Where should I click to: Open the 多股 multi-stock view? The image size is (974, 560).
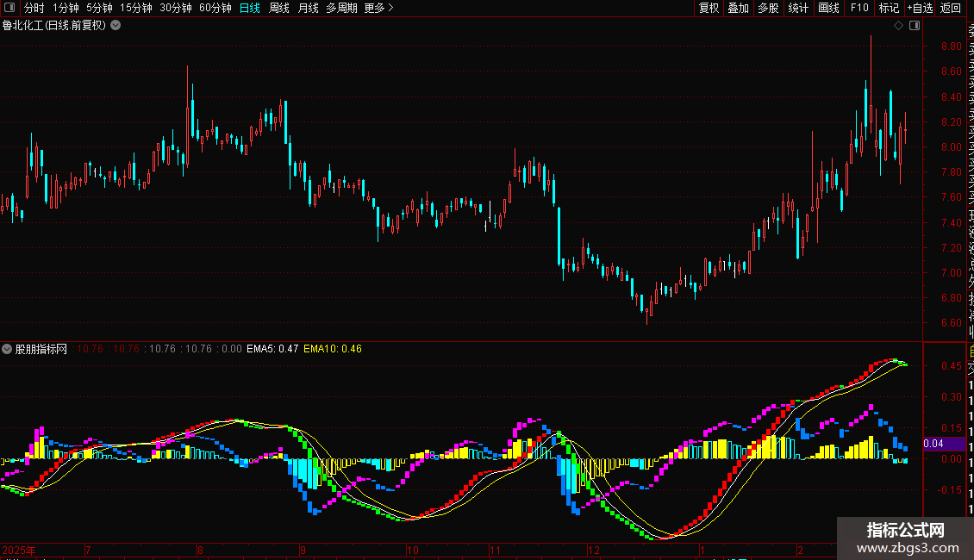768,8
